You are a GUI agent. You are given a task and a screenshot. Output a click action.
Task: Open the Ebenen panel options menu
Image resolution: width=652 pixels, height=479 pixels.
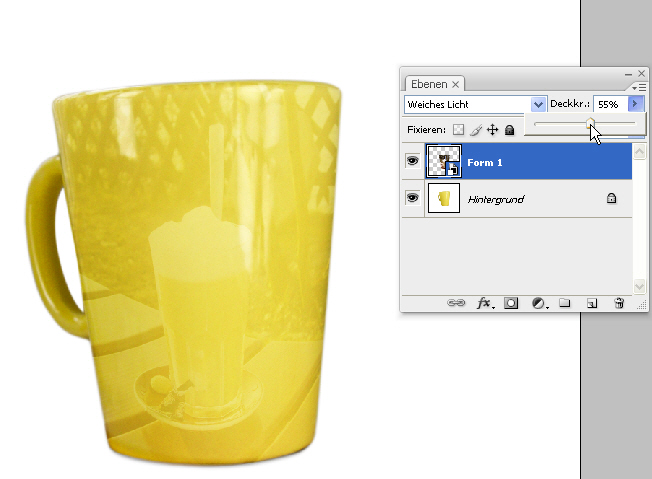pyautogui.click(x=640, y=88)
